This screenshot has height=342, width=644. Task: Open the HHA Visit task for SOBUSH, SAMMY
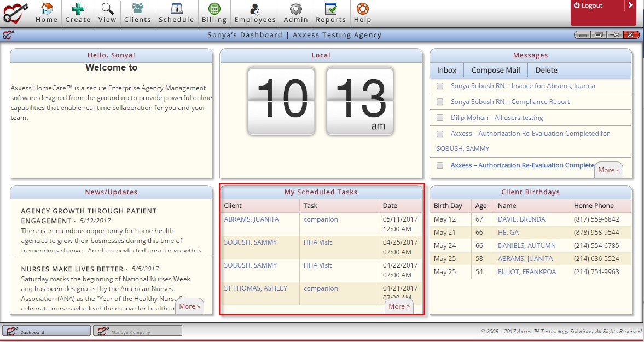317,242
